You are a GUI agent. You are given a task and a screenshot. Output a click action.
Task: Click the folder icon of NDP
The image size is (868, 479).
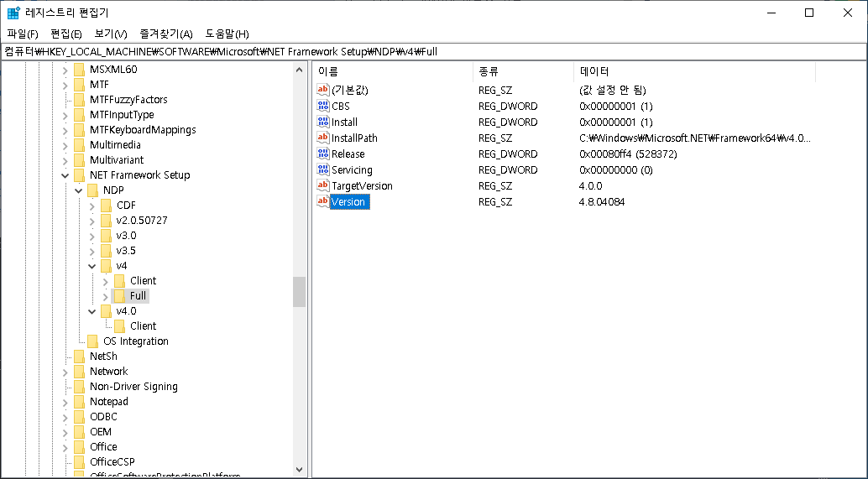(93, 190)
